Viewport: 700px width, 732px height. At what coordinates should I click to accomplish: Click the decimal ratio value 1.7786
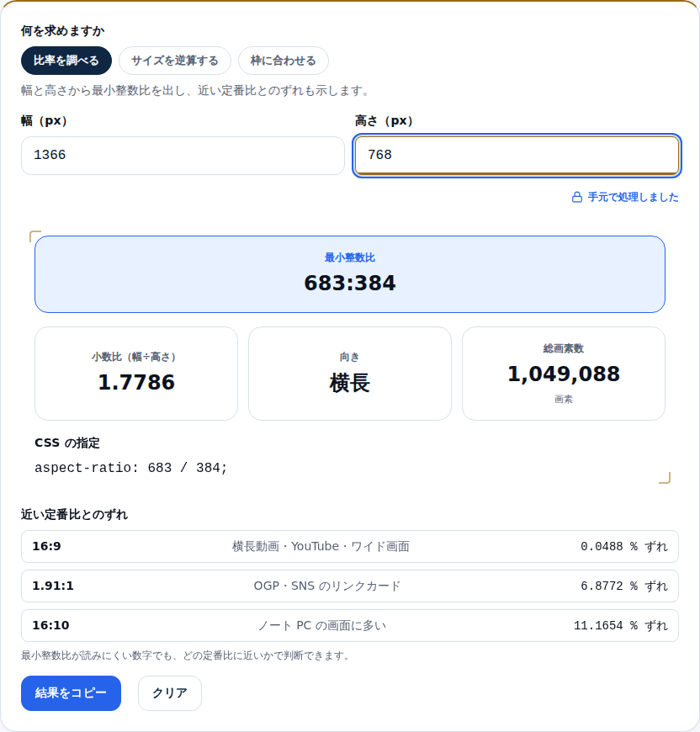(x=136, y=382)
